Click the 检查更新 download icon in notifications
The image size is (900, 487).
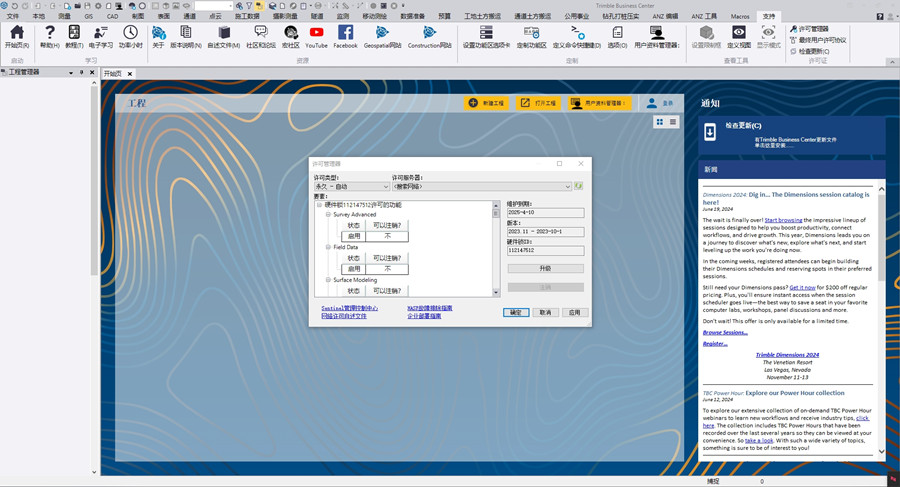point(710,132)
